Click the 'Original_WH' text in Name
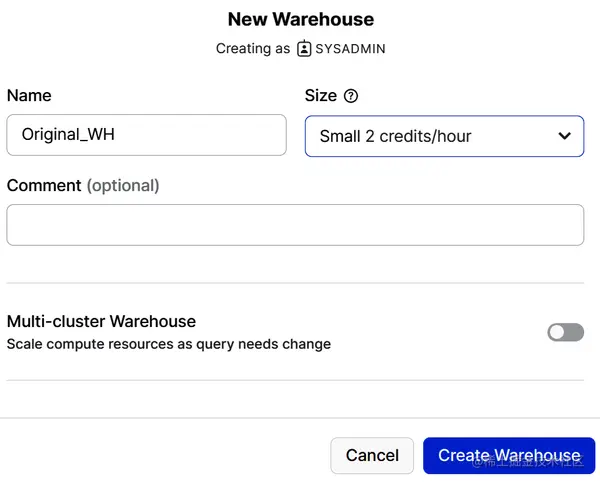The image size is (600, 484). [x=68, y=134]
